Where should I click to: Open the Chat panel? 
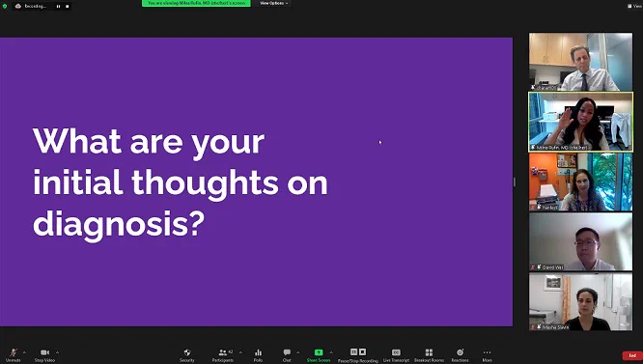click(x=287, y=354)
